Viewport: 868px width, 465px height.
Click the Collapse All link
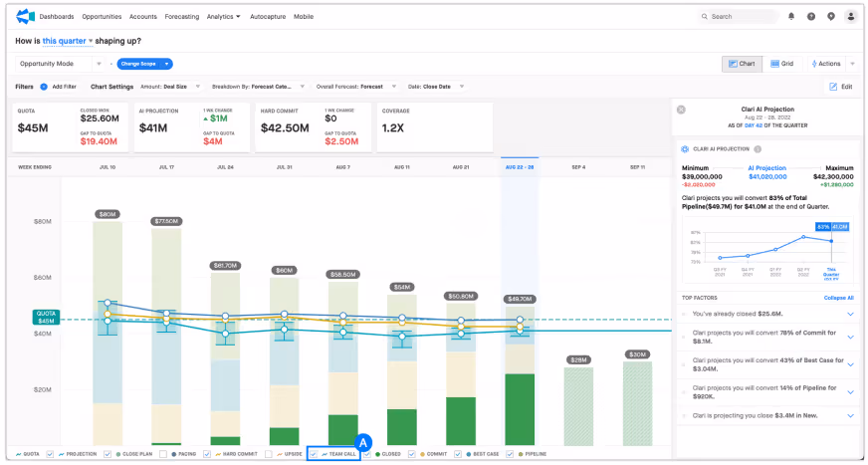(839, 298)
